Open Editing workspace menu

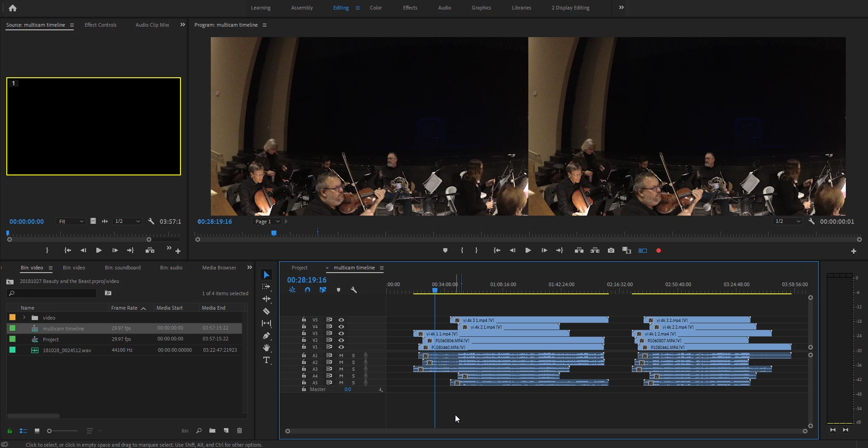358,8
